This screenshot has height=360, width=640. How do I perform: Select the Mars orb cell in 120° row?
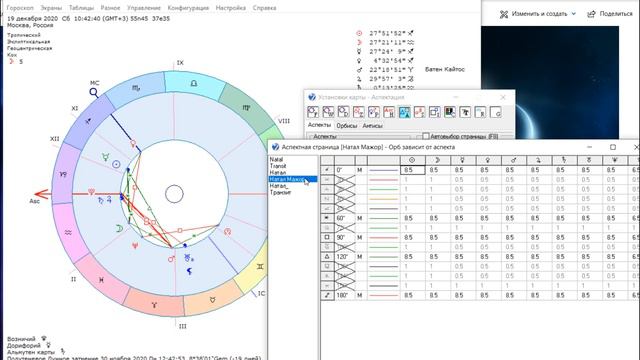(x=513, y=257)
